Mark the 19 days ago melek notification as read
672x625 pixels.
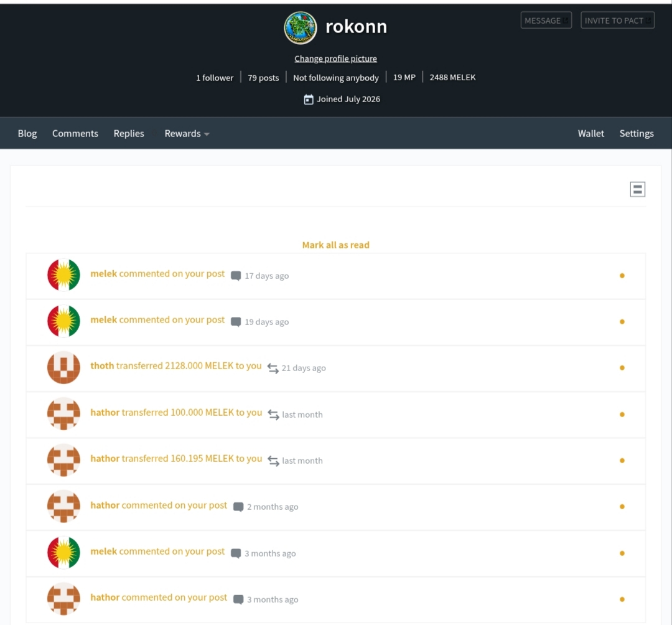coord(622,322)
